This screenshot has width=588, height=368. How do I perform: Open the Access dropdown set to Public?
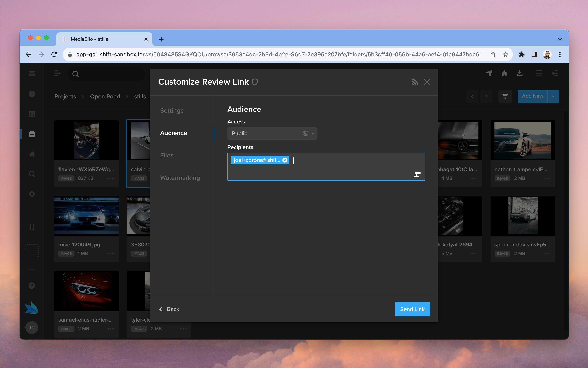click(x=272, y=133)
